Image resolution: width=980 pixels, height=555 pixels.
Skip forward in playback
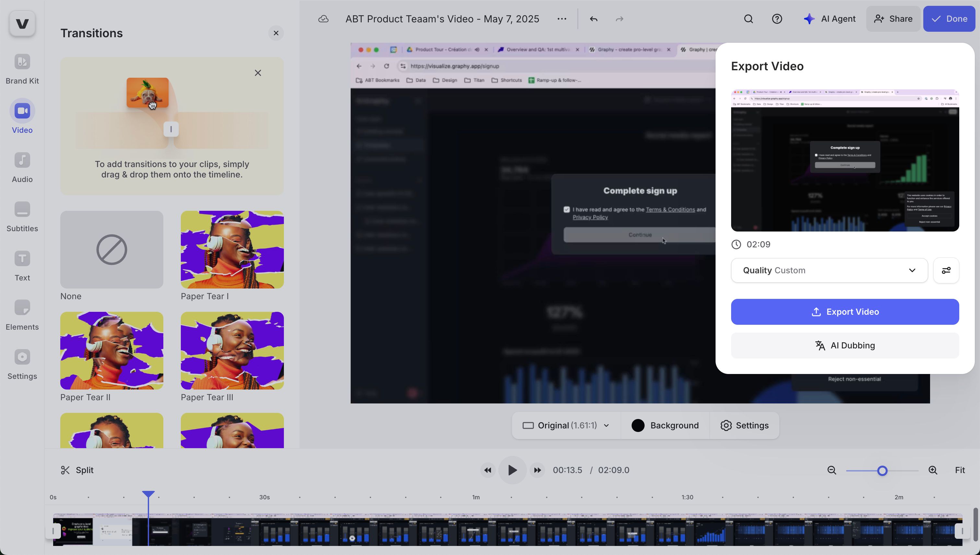pos(537,470)
